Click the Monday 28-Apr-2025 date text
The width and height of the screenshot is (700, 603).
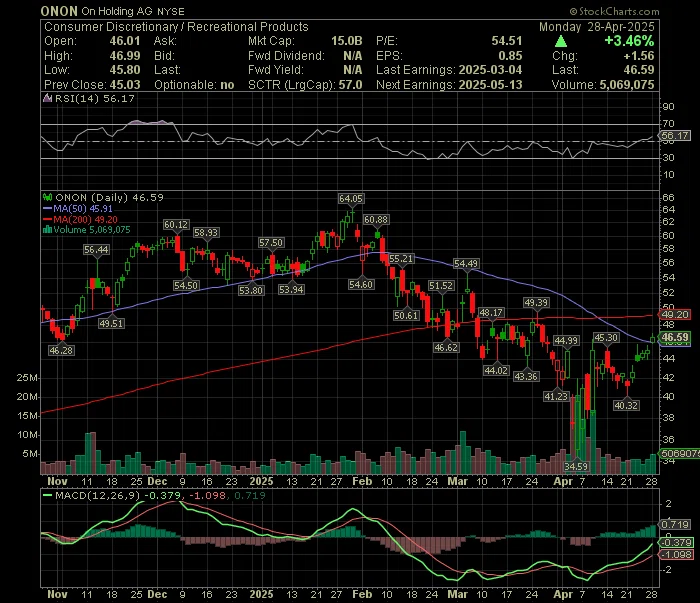[x=596, y=27]
